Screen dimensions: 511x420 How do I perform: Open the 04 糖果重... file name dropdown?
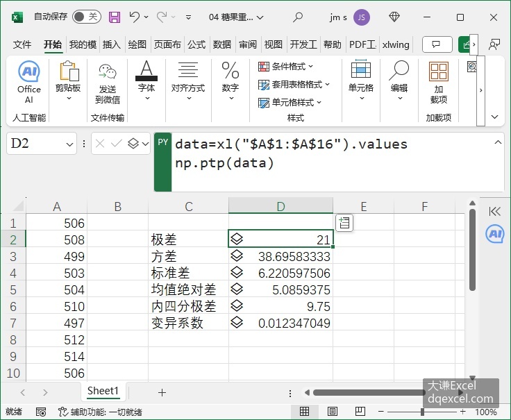[260, 17]
